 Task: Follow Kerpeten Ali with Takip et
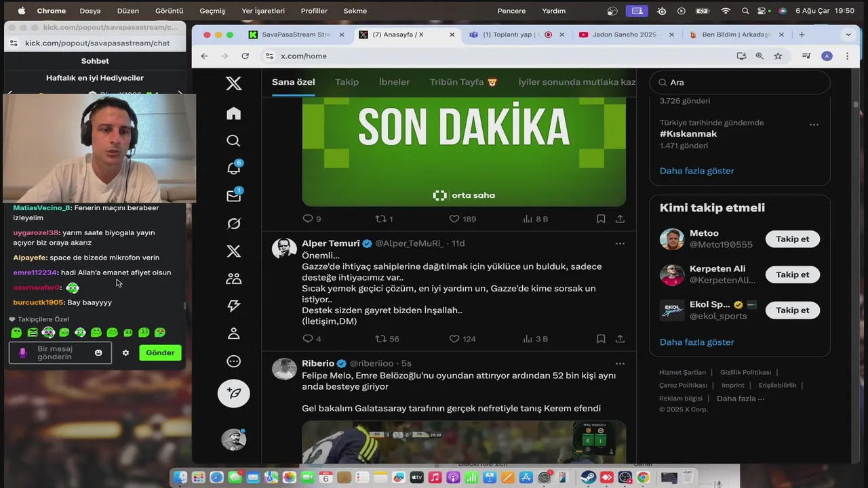(793, 274)
